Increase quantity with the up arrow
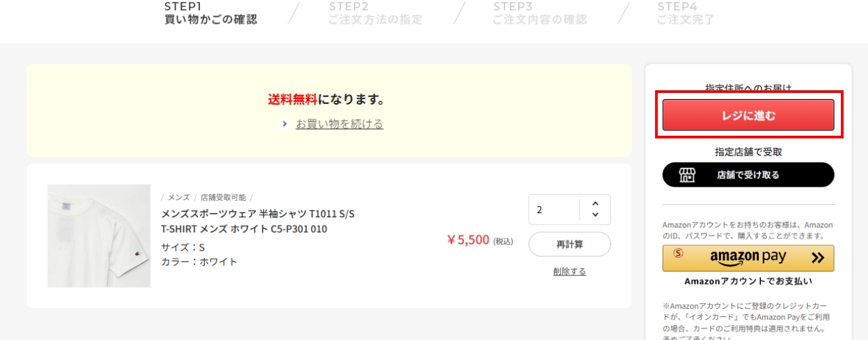Image resolution: width=868 pixels, height=340 pixels. (595, 203)
